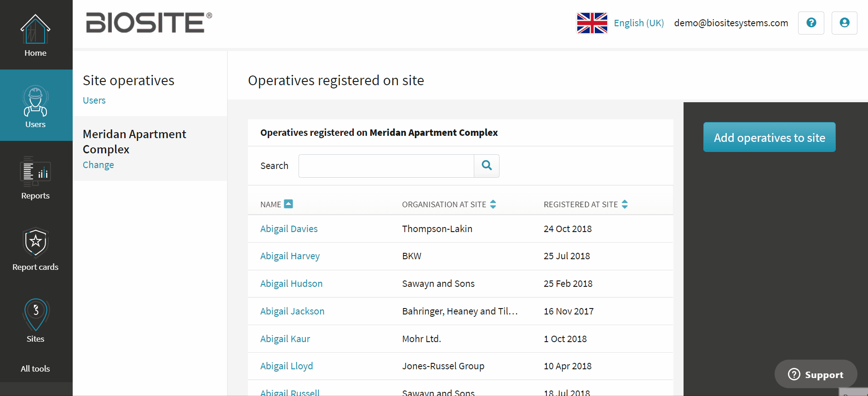Open the English (UK) language selector

coord(638,23)
